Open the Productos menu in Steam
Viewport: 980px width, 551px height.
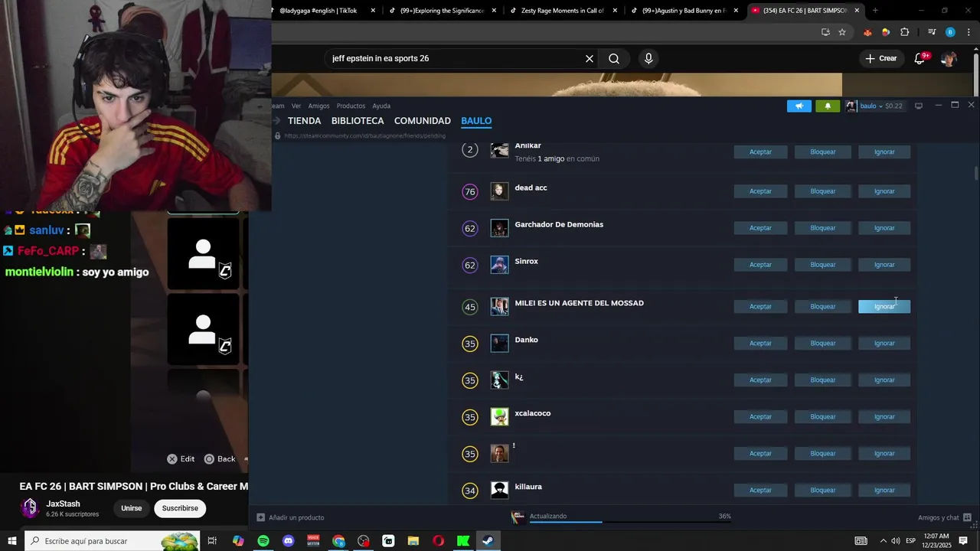pyautogui.click(x=351, y=106)
